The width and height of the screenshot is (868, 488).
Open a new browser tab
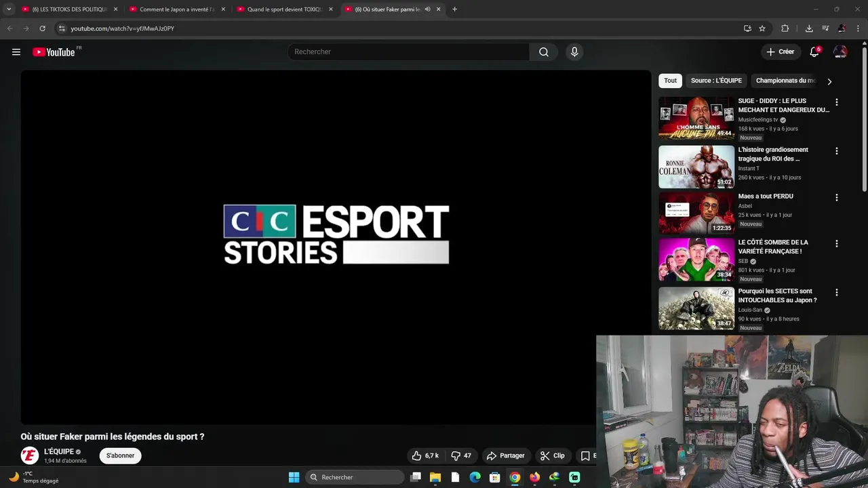pyautogui.click(x=454, y=9)
